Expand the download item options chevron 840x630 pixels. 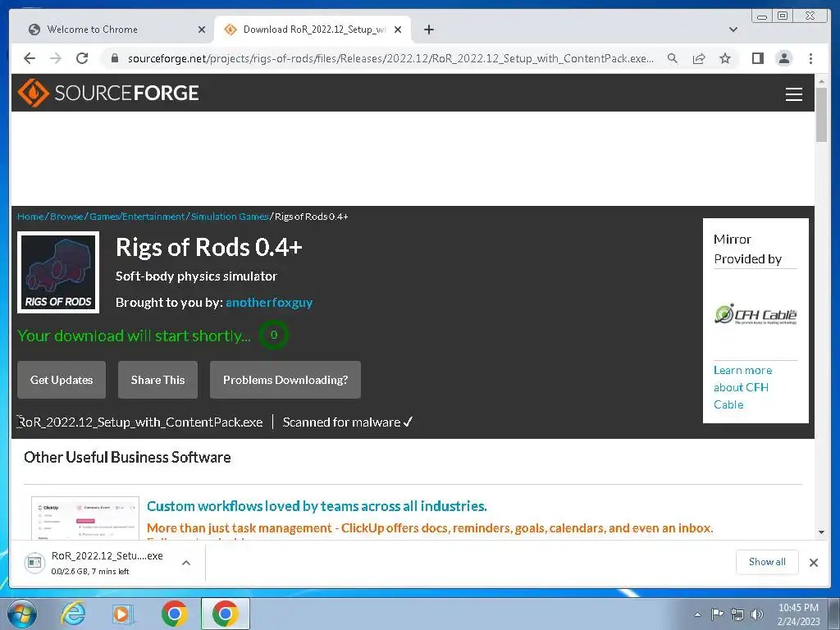(186, 563)
